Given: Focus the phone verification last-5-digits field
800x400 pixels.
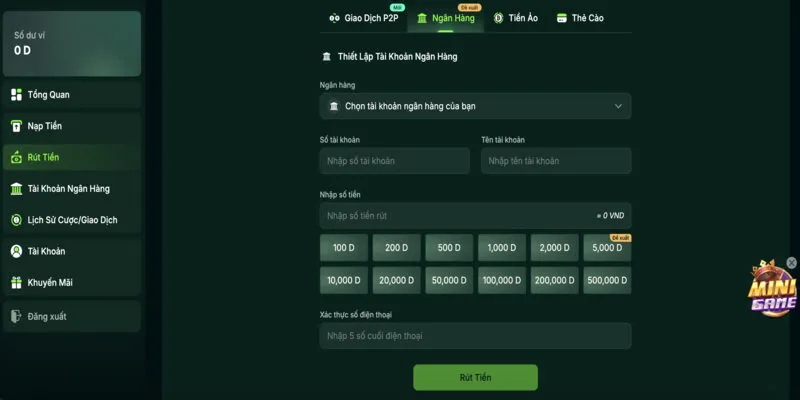Looking at the screenshot, I should pyautogui.click(x=475, y=336).
